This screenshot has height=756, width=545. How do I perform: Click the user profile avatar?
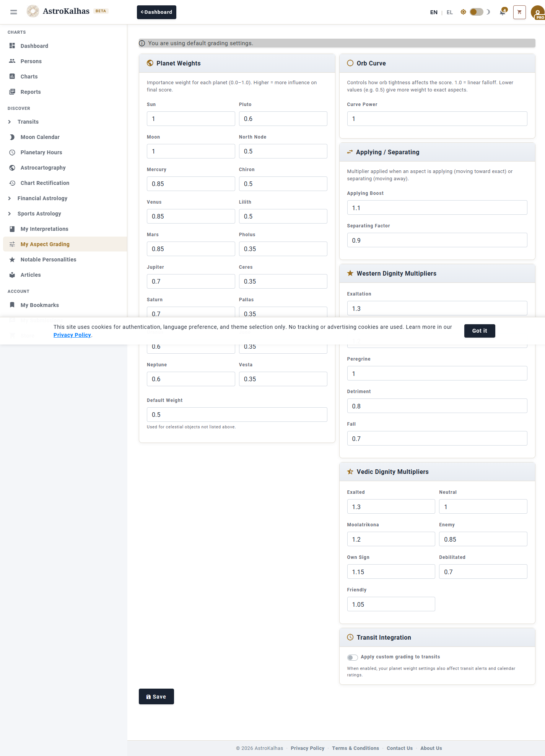(x=537, y=12)
